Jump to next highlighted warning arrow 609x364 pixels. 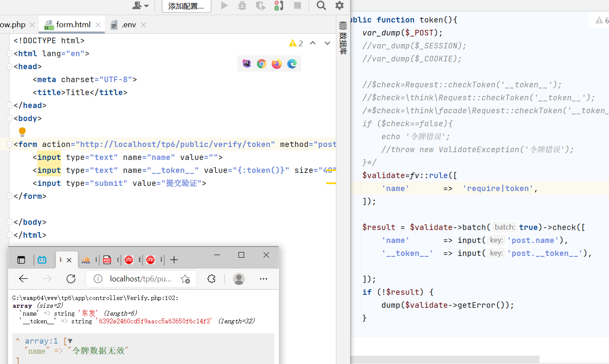pos(328,43)
